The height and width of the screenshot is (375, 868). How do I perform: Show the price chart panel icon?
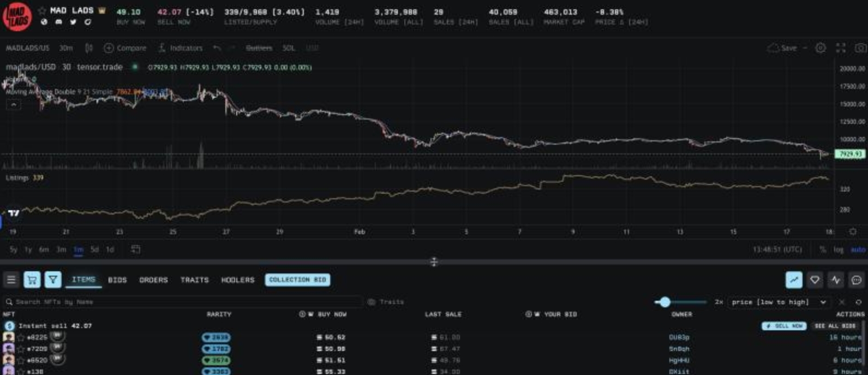pos(794,280)
